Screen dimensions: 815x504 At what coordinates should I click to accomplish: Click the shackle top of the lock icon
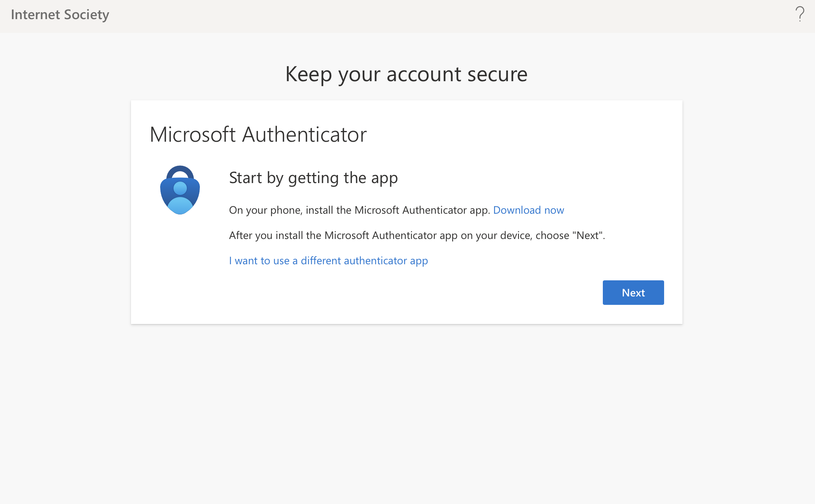point(180,169)
